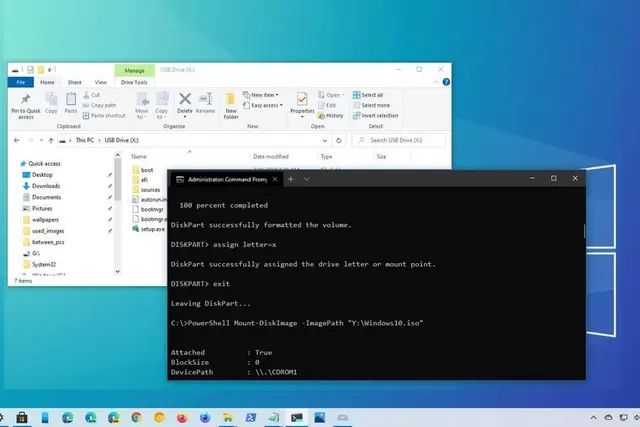The height and width of the screenshot is (427, 640).
Task: Switch to the View ribbon tab
Action: 100,82
